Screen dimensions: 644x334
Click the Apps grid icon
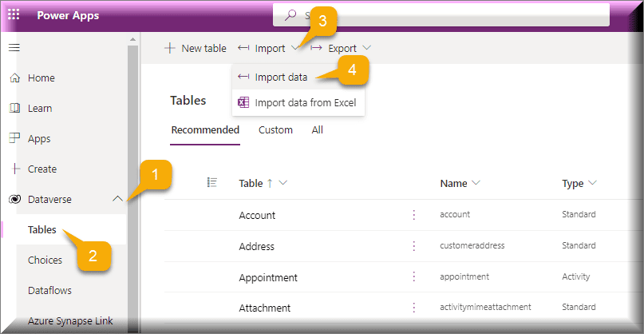point(14,138)
